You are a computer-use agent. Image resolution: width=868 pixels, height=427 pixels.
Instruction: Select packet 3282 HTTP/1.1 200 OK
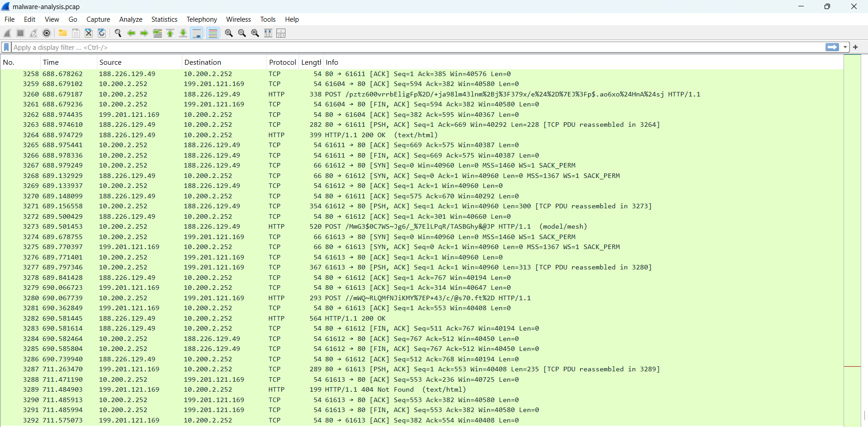(422, 318)
